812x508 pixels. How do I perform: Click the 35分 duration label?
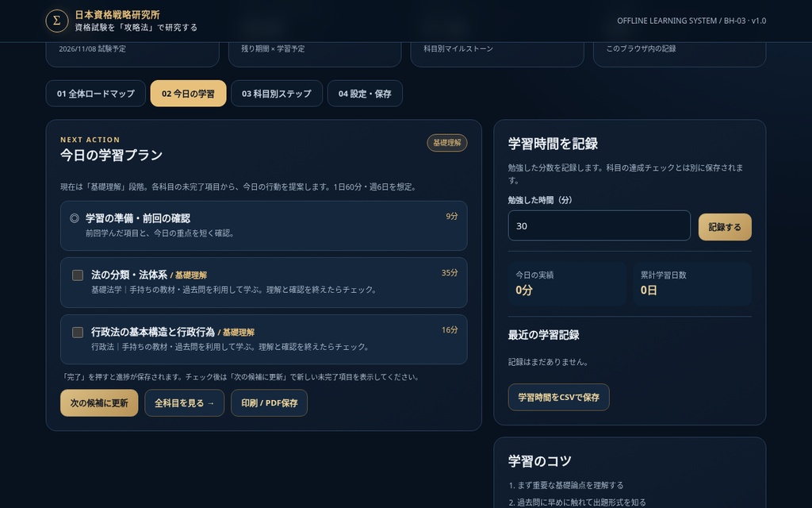pos(450,273)
